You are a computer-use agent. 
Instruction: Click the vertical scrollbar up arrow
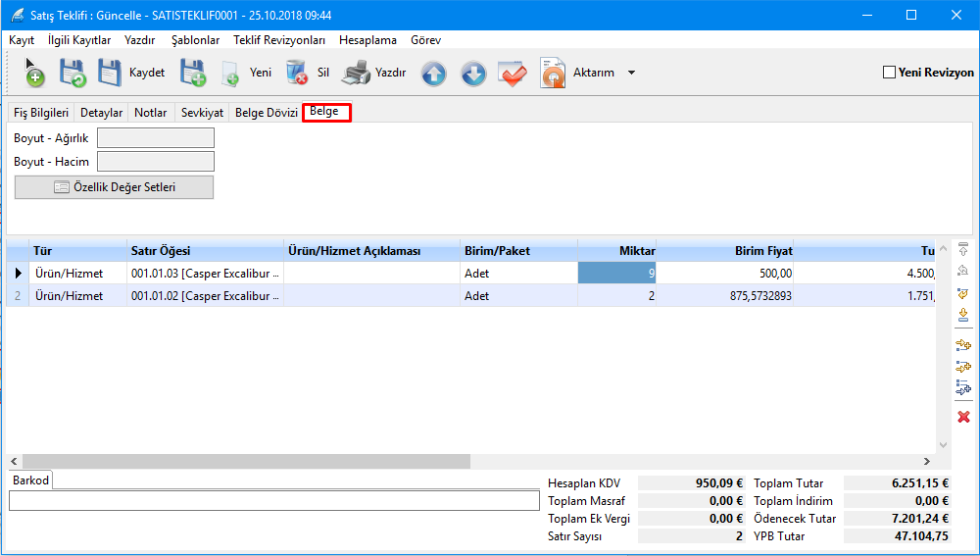click(x=943, y=249)
